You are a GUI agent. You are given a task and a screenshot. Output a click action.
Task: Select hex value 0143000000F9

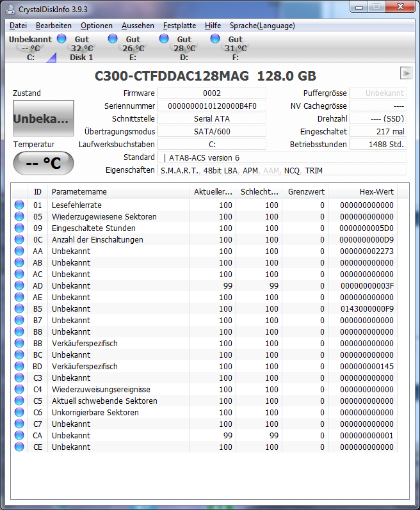[x=367, y=308]
